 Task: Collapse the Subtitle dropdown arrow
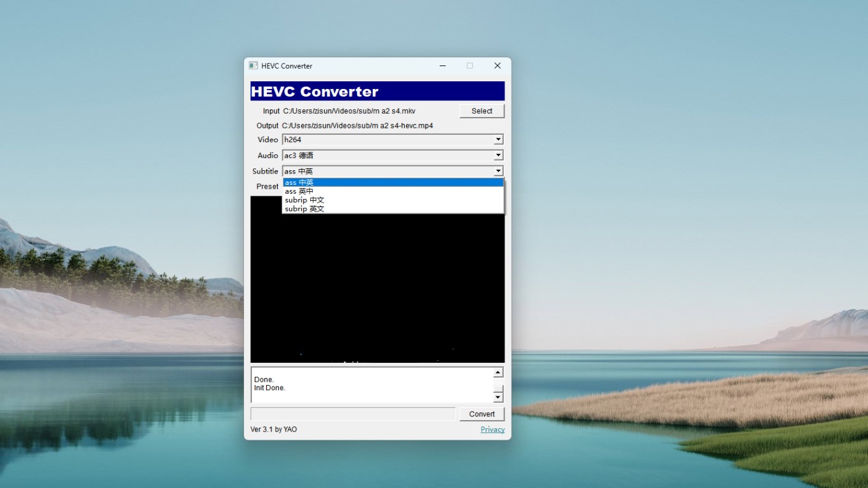(498, 171)
